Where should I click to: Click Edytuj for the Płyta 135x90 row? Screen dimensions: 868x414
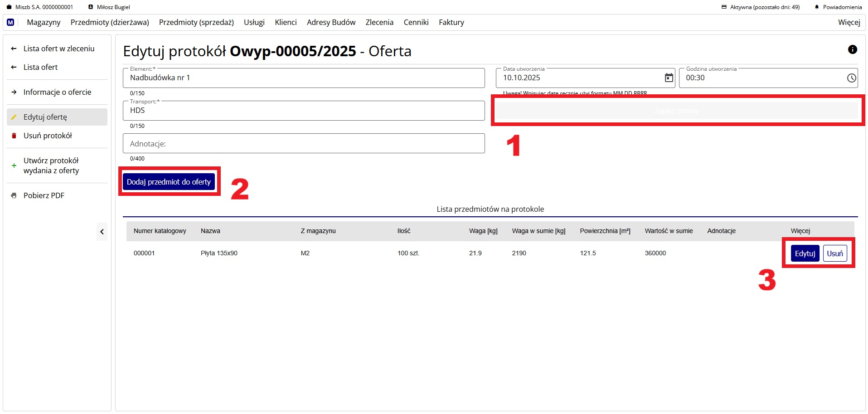805,253
